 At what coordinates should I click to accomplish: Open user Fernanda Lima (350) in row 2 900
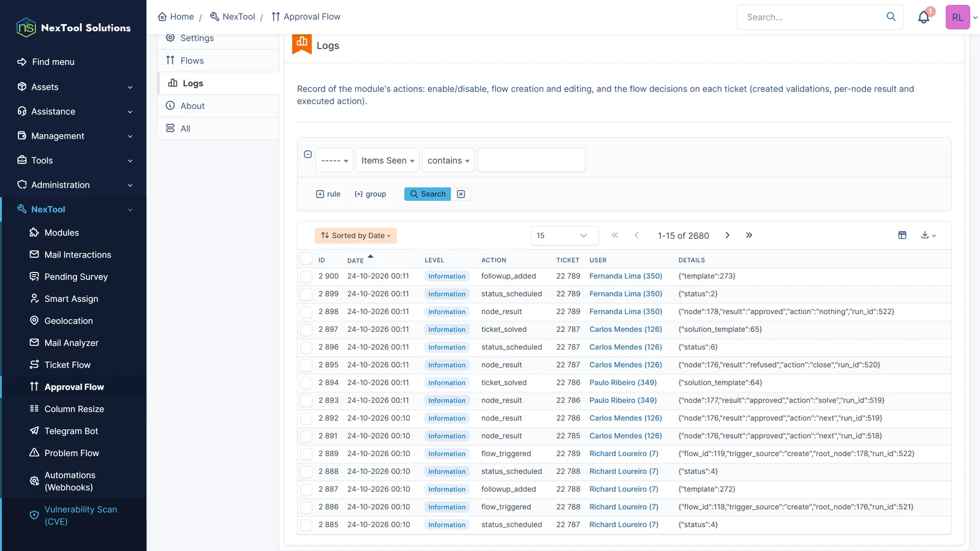tap(625, 276)
